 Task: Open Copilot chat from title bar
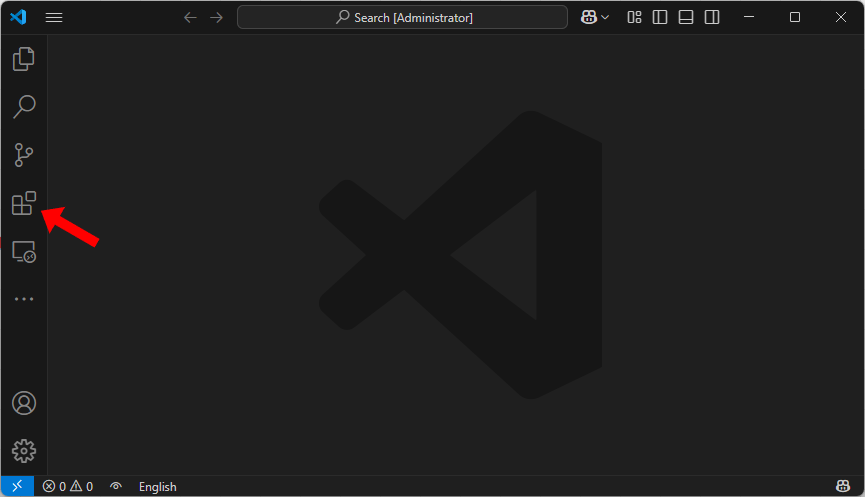[x=589, y=17]
